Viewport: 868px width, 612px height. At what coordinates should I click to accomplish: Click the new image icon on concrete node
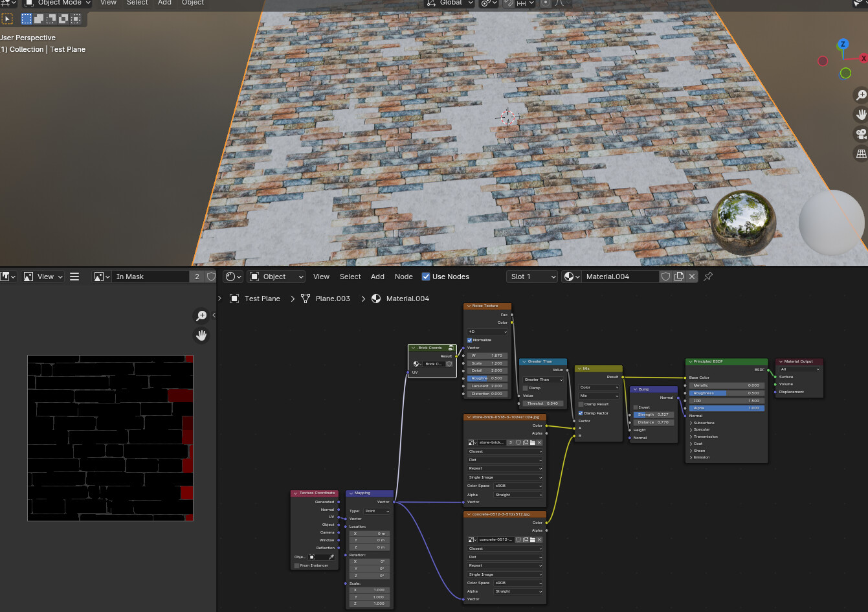[525, 539]
